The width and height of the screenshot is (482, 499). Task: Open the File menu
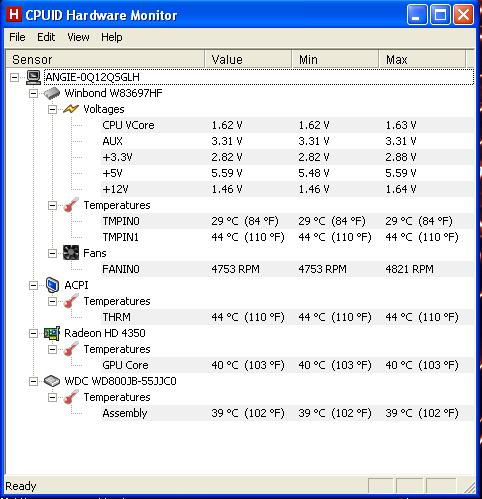pyautogui.click(x=17, y=37)
